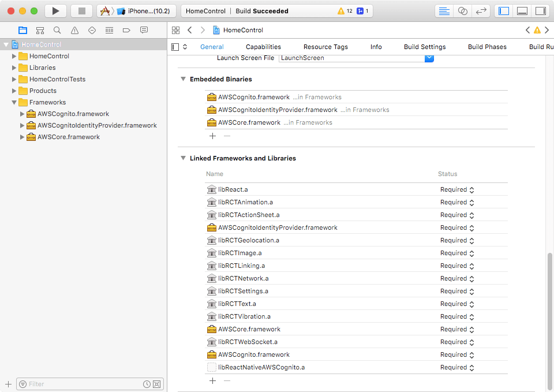Open the find navigator magnifier icon
The height and width of the screenshot is (392, 554).
pyautogui.click(x=57, y=31)
